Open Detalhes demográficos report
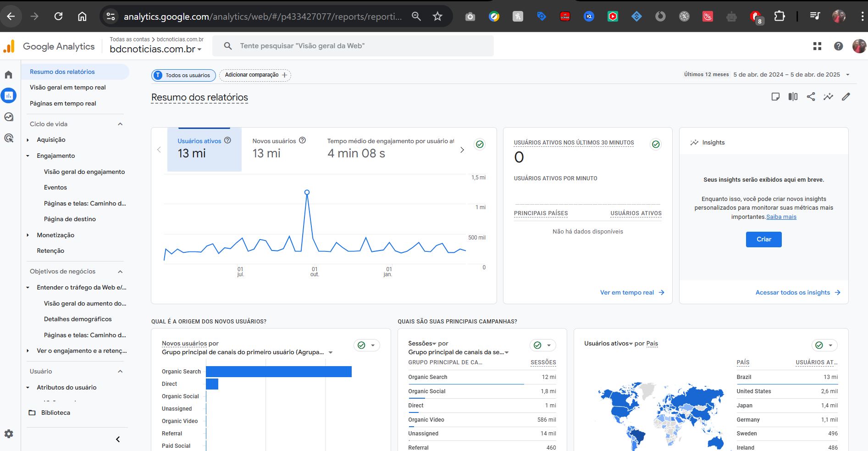 77,319
